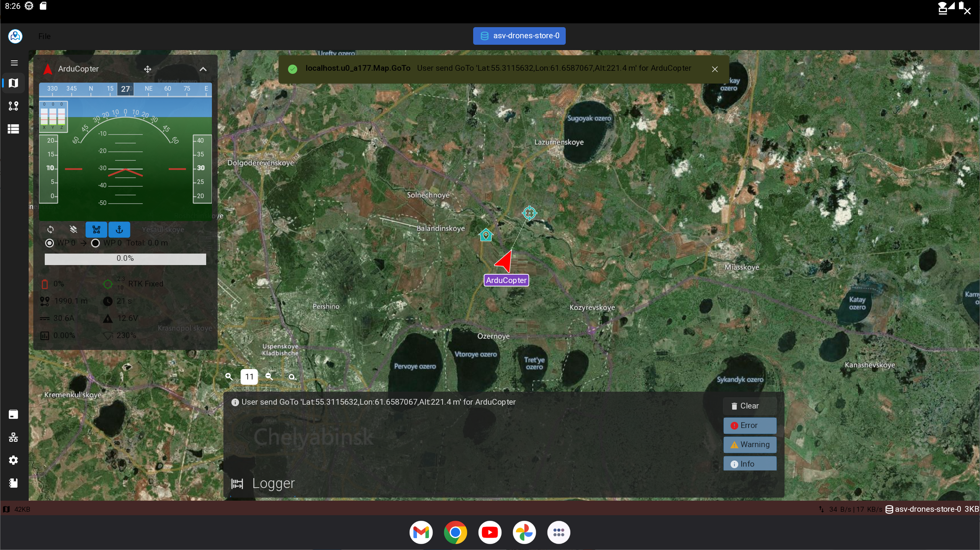Zoom out the map with the minus magnifier

pyautogui.click(x=269, y=377)
